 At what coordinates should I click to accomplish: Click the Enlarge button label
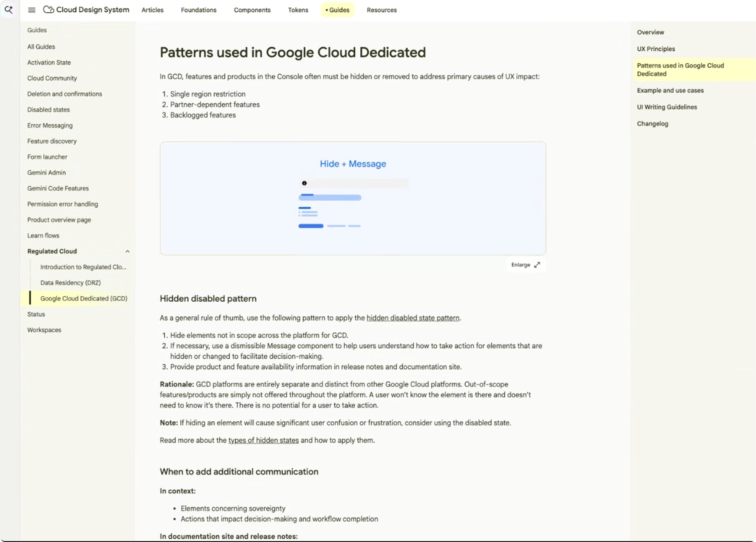[x=521, y=265]
